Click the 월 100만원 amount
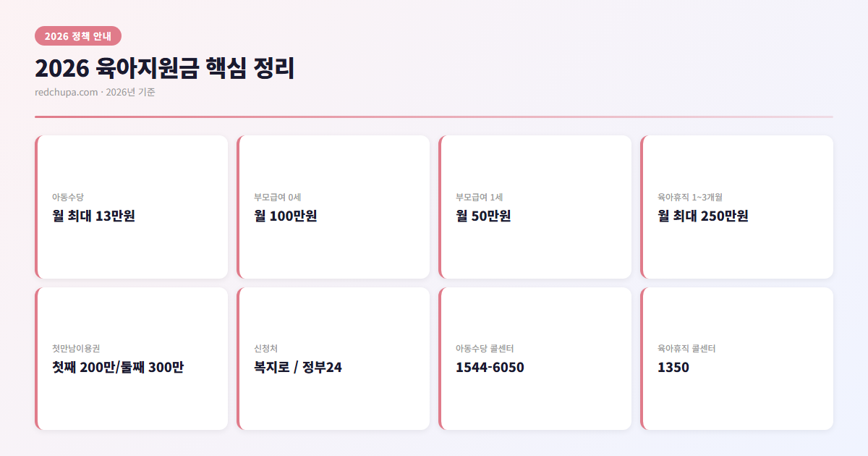Image resolution: width=868 pixels, height=456 pixels. 286,216
